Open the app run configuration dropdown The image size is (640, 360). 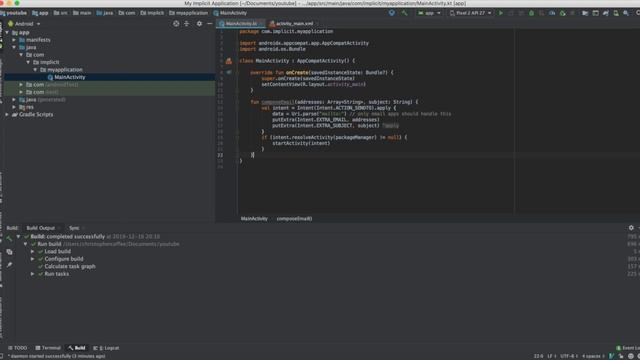pos(429,13)
